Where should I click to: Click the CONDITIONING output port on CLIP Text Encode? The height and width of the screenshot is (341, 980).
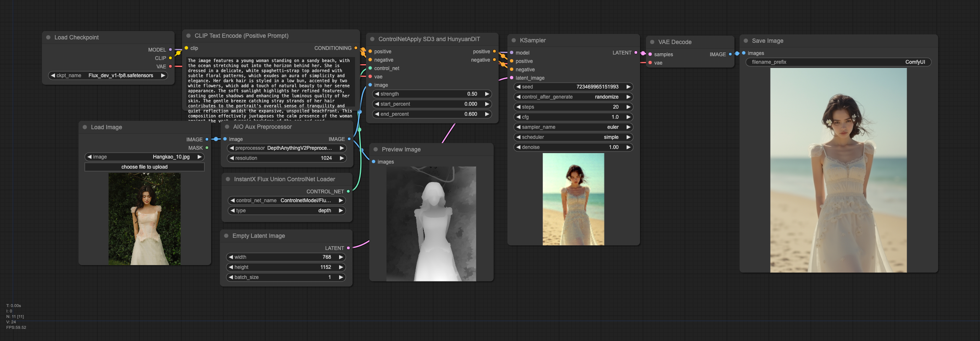(x=356, y=48)
